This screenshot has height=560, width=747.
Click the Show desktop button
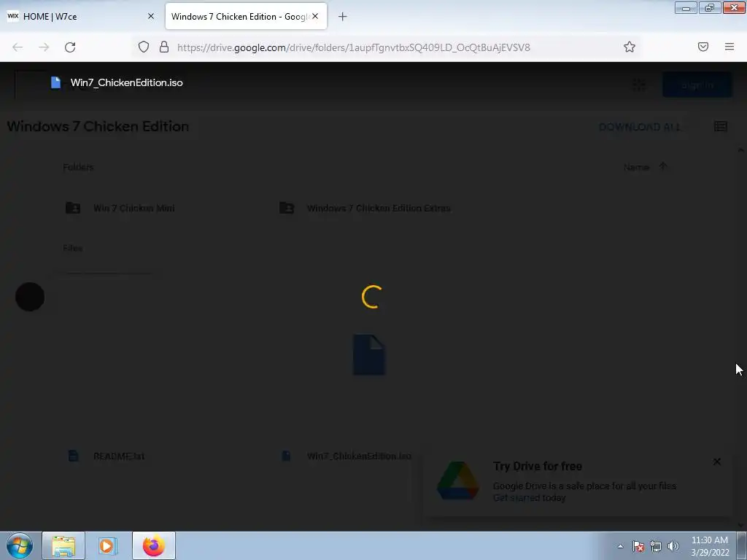(x=742, y=545)
